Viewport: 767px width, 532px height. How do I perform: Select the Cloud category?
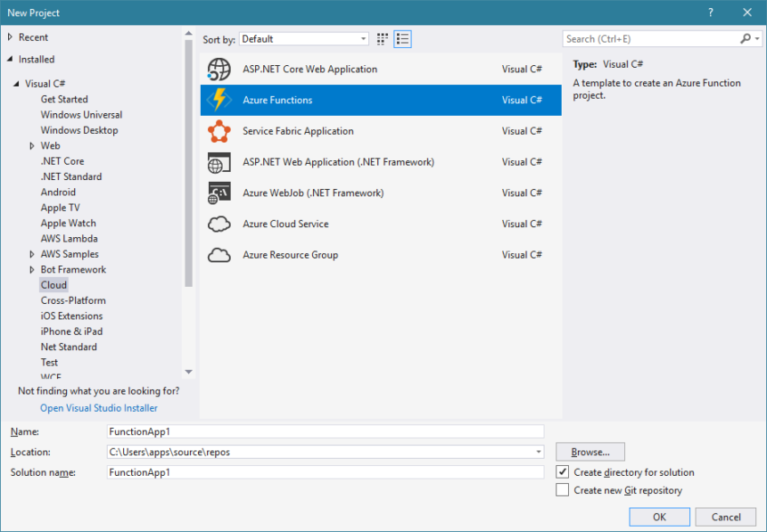point(54,285)
